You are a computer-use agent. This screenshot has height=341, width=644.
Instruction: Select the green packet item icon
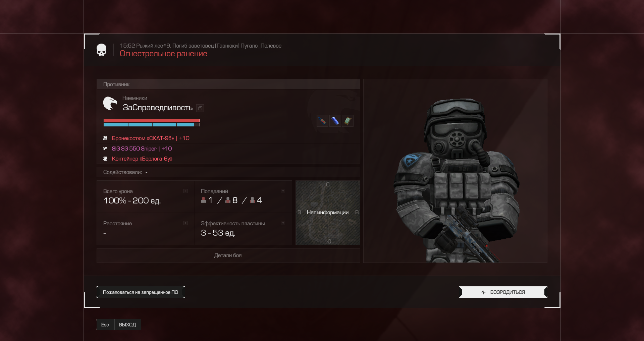click(x=347, y=121)
